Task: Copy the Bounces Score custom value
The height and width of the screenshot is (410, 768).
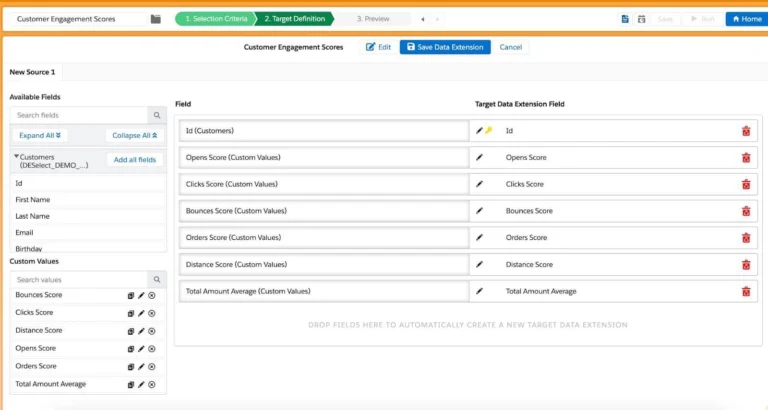Action: pyautogui.click(x=130, y=296)
